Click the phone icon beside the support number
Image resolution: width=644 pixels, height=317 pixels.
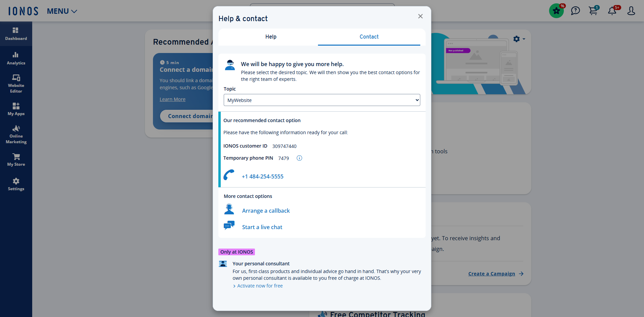pyautogui.click(x=229, y=175)
